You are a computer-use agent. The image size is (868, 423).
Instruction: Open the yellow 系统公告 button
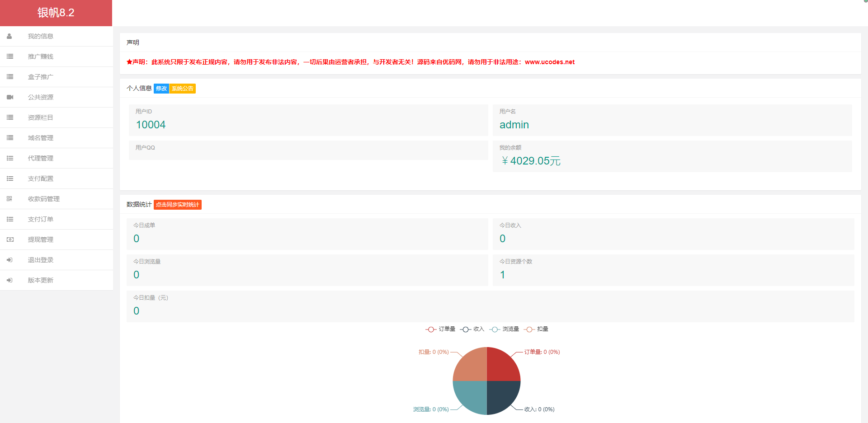(182, 89)
